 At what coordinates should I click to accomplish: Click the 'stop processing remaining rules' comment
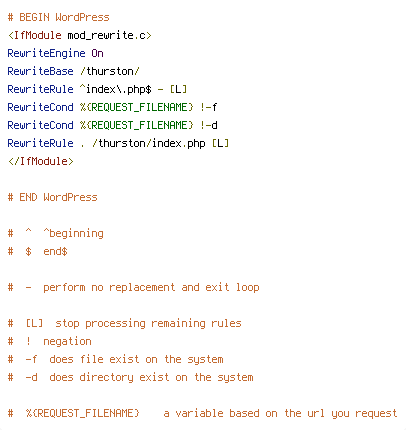[148, 323]
